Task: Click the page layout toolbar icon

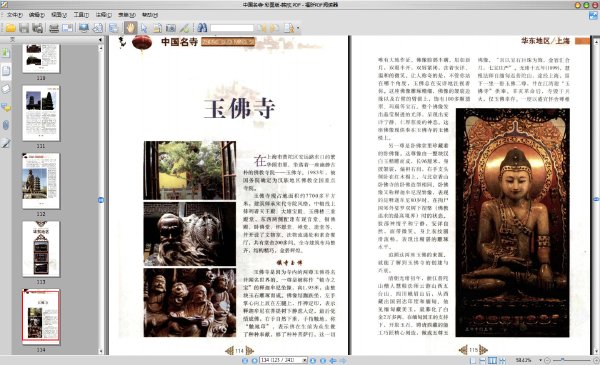Action: (114, 28)
